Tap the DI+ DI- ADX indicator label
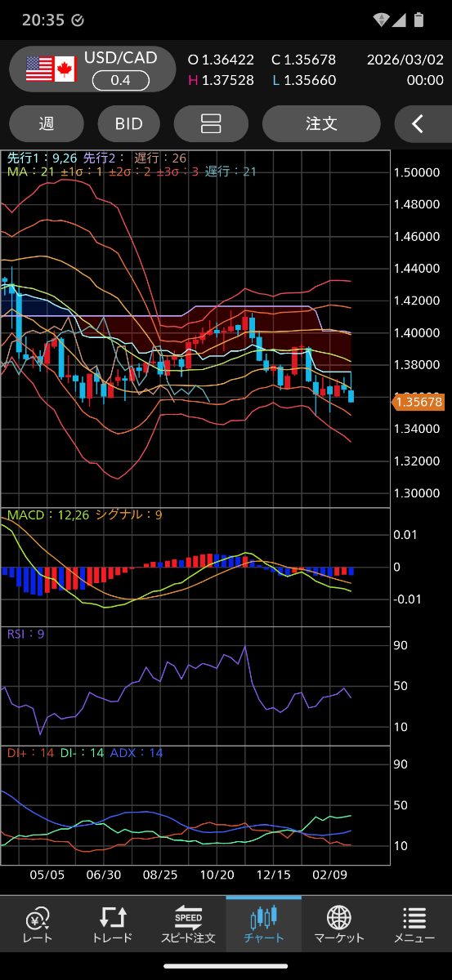This screenshot has width=452, height=980. tap(85, 752)
